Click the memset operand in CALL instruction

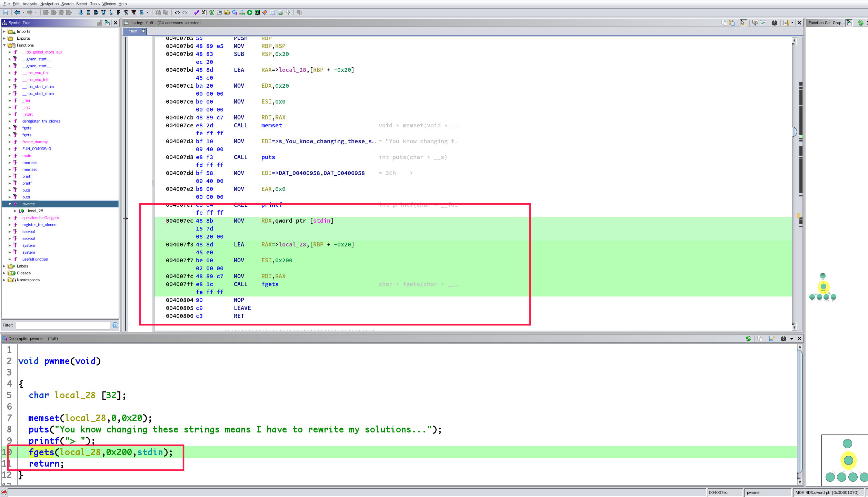click(272, 126)
